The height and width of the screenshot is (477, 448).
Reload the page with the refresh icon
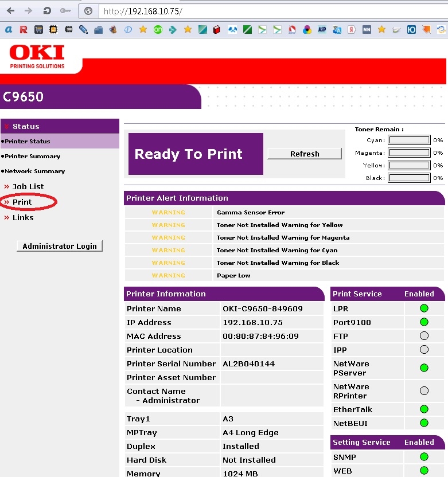pos(47,11)
